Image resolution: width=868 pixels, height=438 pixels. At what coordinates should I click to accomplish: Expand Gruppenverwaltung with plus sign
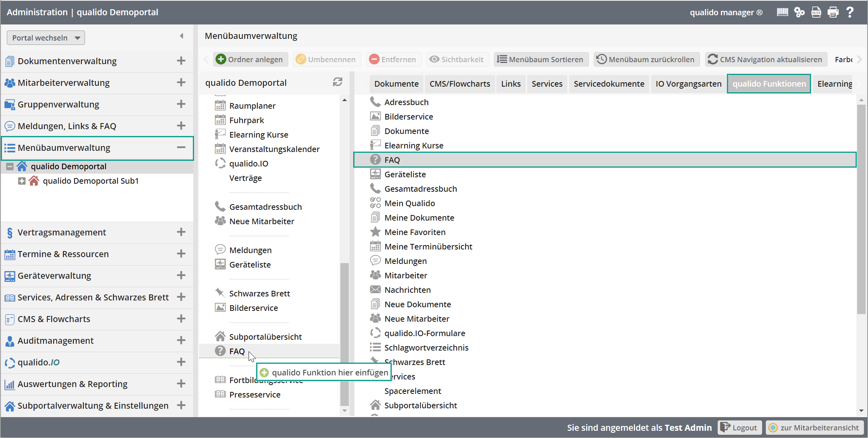(181, 104)
